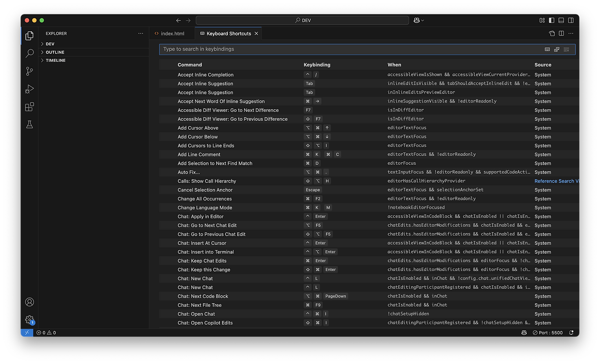The image size is (600, 364).
Task: Toggle the panel layout icon in titlebar
Action: pyautogui.click(x=561, y=20)
